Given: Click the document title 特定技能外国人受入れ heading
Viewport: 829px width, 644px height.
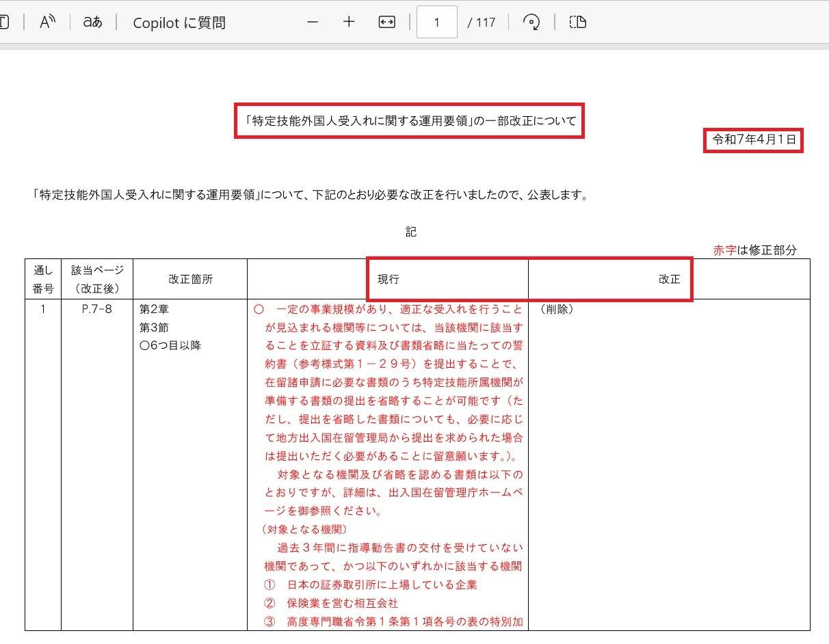Looking at the screenshot, I should (x=409, y=121).
